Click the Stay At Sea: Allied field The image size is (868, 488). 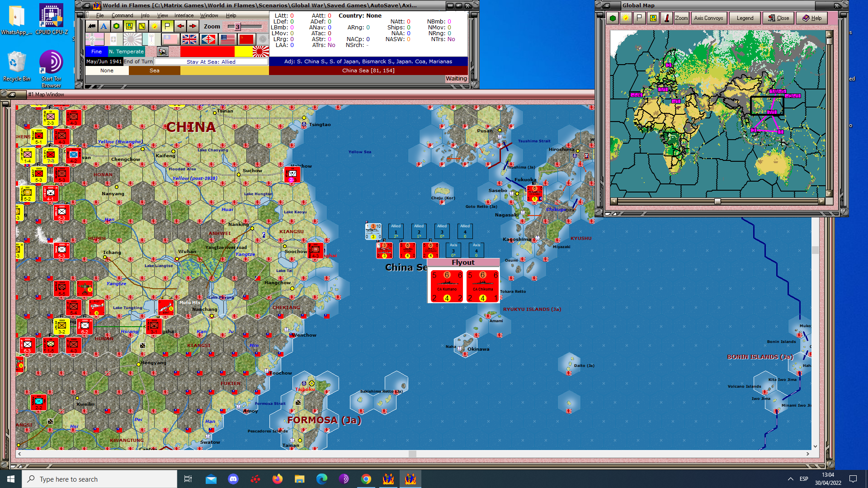click(211, 62)
